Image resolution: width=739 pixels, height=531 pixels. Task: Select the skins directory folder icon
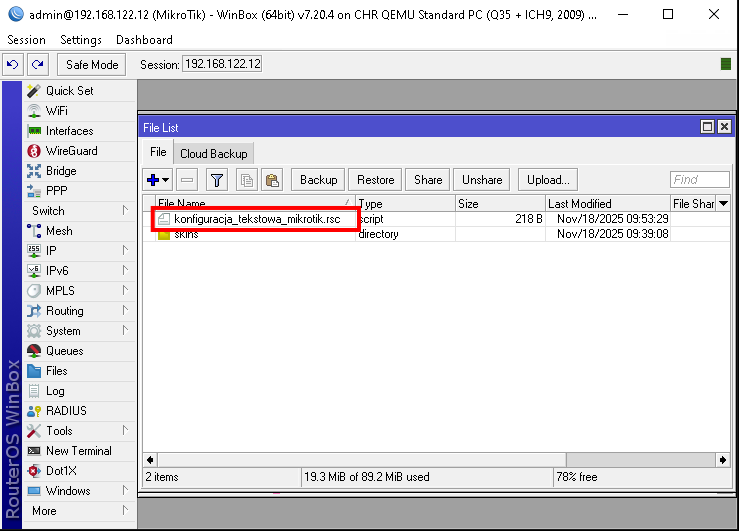point(164,235)
